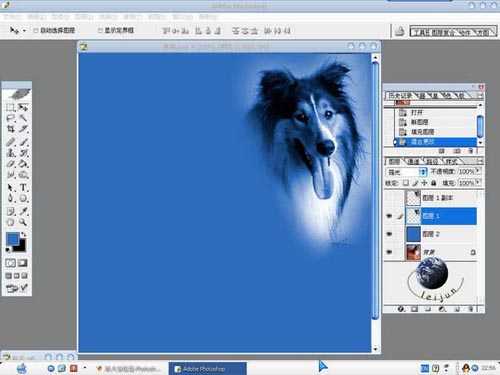
Task: Click background black color swatch
Action: click(x=21, y=246)
